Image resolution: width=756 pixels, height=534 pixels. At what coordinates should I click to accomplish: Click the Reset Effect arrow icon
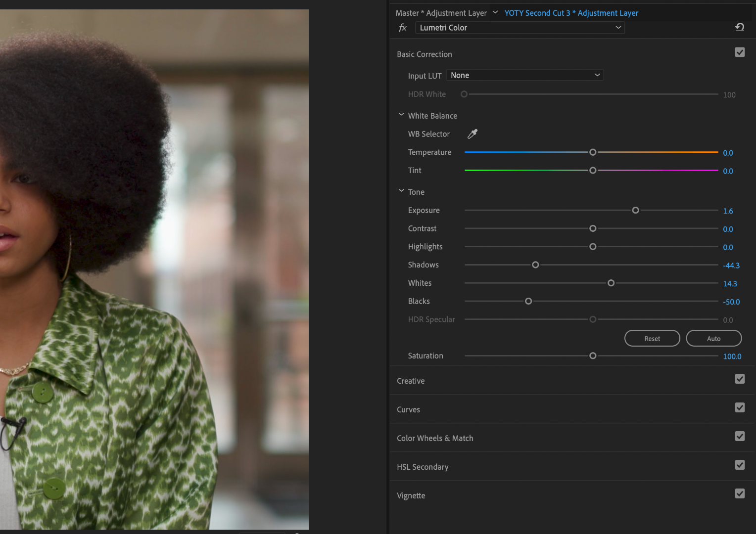click(x=740, y=27)
